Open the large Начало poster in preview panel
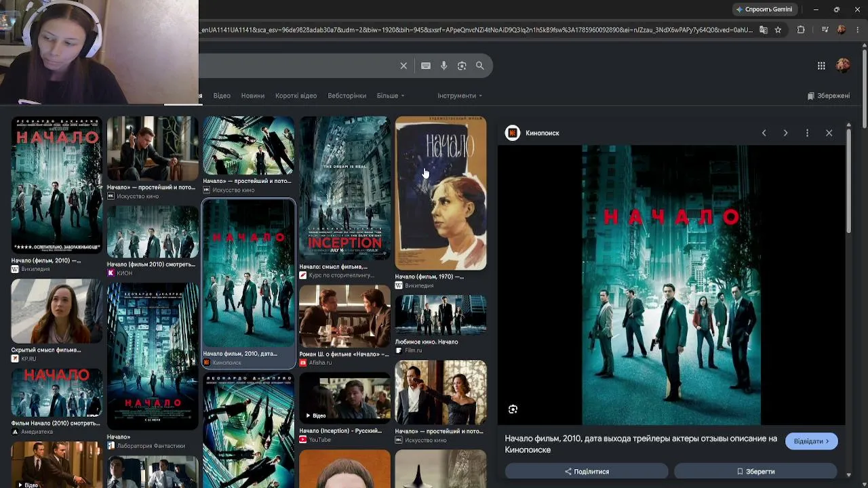The height and width of the screenshot is (488, 868). 671,285
